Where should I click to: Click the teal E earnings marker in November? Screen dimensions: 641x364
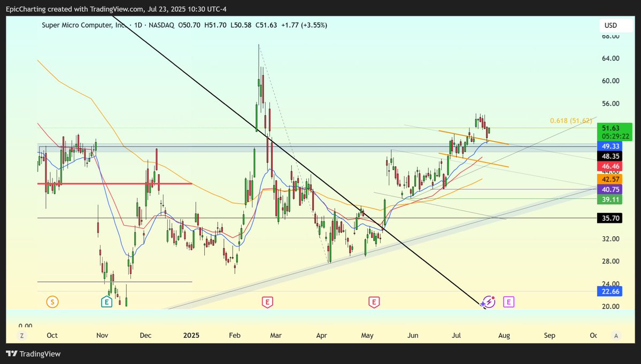106,302
